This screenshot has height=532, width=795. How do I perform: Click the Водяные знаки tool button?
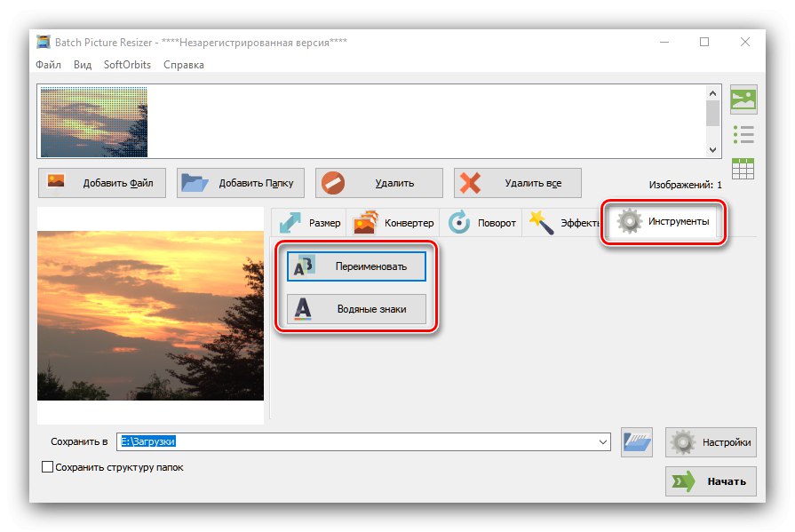[x=356, y=309]
